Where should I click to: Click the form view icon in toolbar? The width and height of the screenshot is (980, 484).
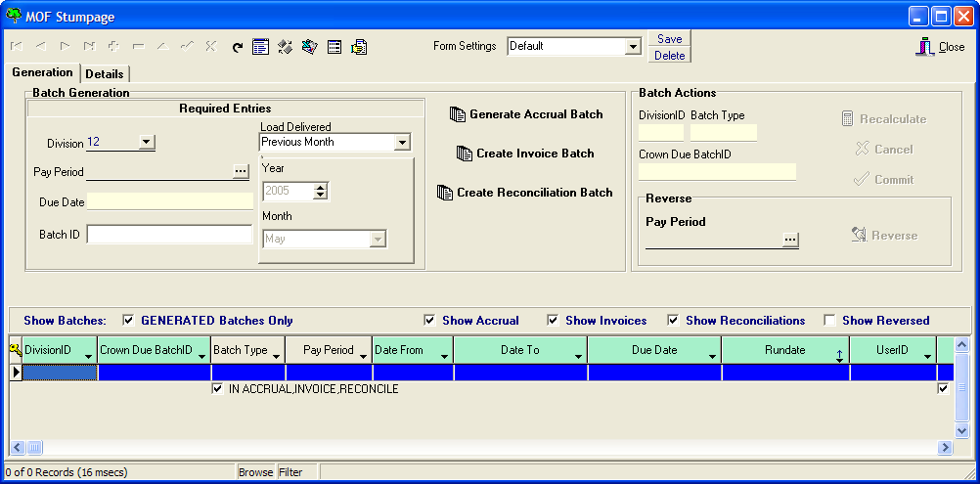[260, 46]
